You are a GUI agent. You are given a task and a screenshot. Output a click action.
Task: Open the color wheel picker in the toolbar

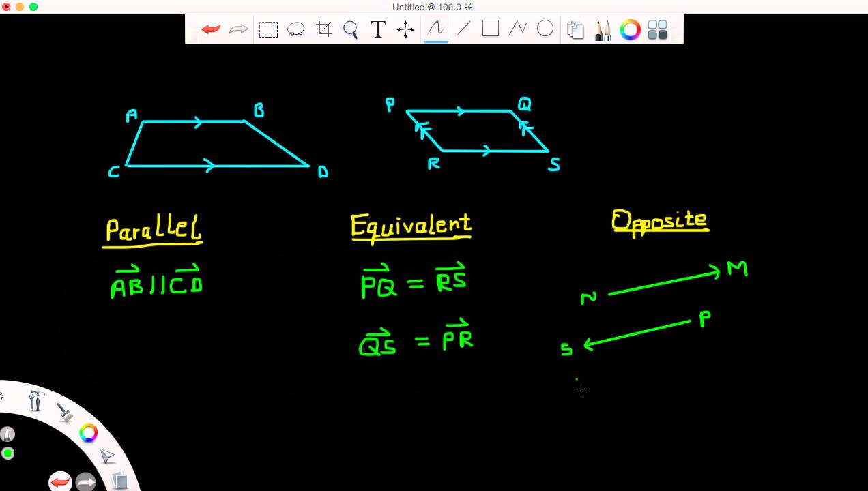tap(629, 29)
